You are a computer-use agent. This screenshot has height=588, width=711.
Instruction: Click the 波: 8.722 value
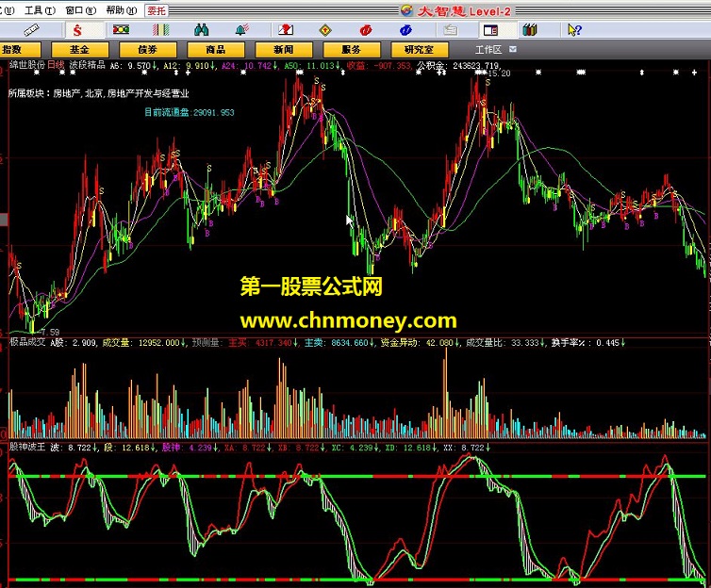[x=74, y=448]
